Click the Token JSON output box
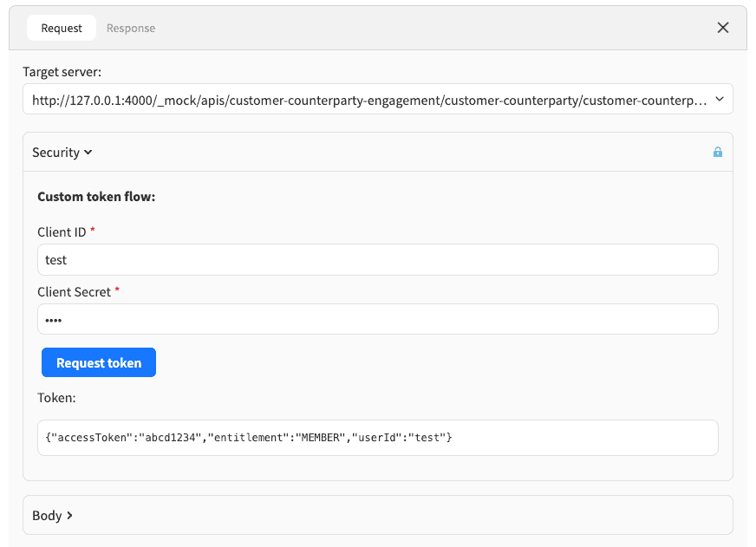 pyautogui.click(x=377, y=438)
